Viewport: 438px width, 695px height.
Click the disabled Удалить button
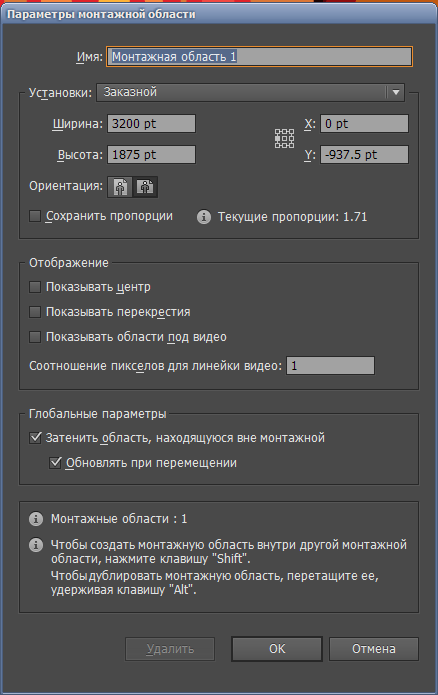tap(170, 649)
